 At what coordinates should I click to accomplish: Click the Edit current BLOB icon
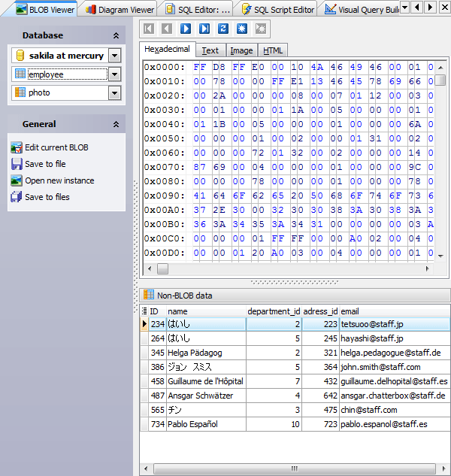point(17,147)
